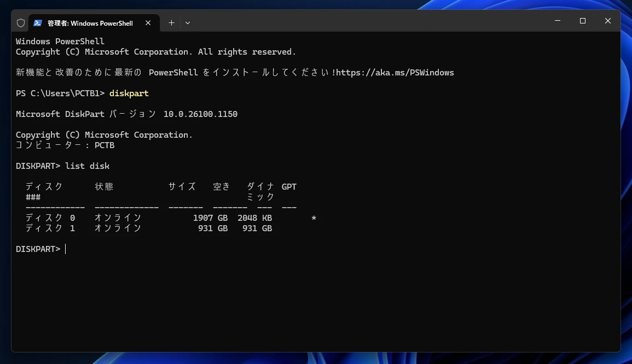Click the administrator shield icon in the title bar
The image size is (632, 364).
[x=21, y=23]
